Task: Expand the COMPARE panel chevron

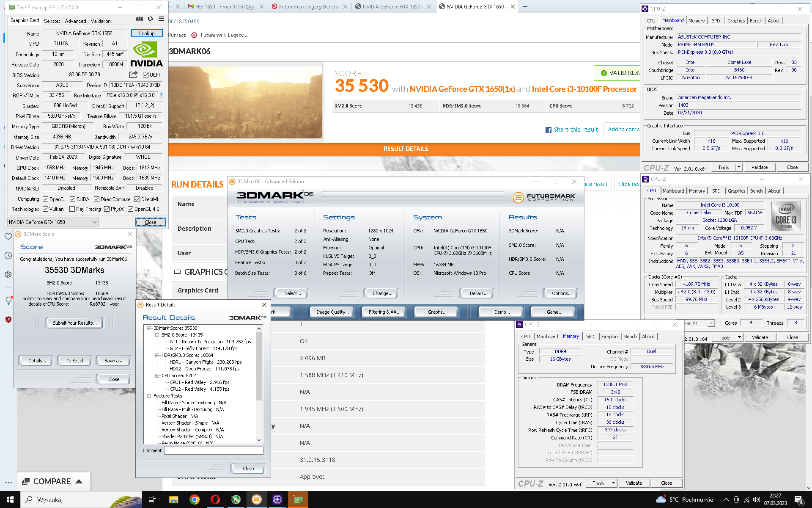Action: point(79,481)
